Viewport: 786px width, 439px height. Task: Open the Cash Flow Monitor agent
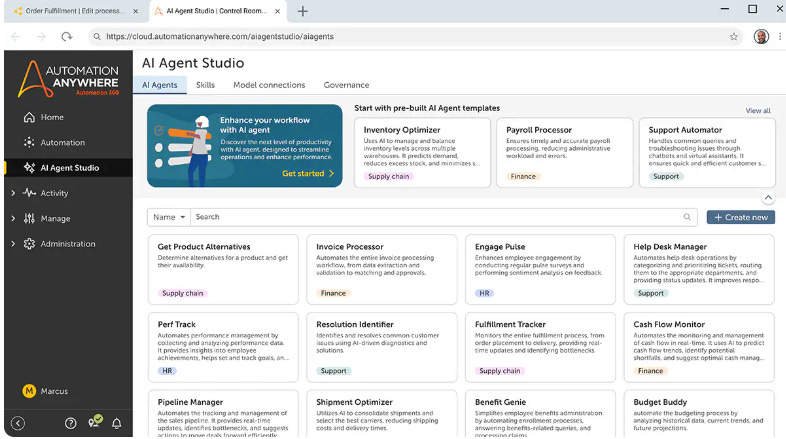[x=699, y=347]
